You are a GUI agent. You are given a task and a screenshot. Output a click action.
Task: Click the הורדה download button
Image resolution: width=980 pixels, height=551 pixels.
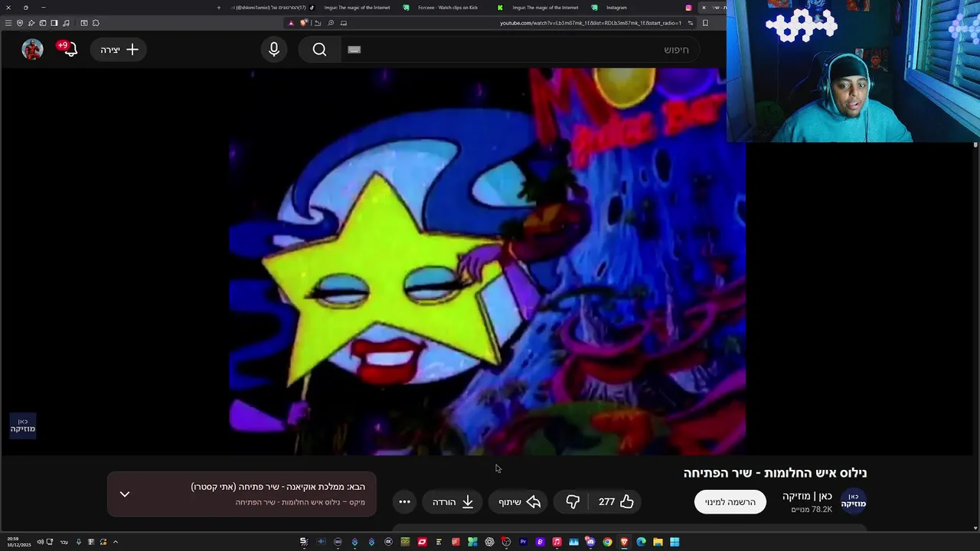click(452, 502)
